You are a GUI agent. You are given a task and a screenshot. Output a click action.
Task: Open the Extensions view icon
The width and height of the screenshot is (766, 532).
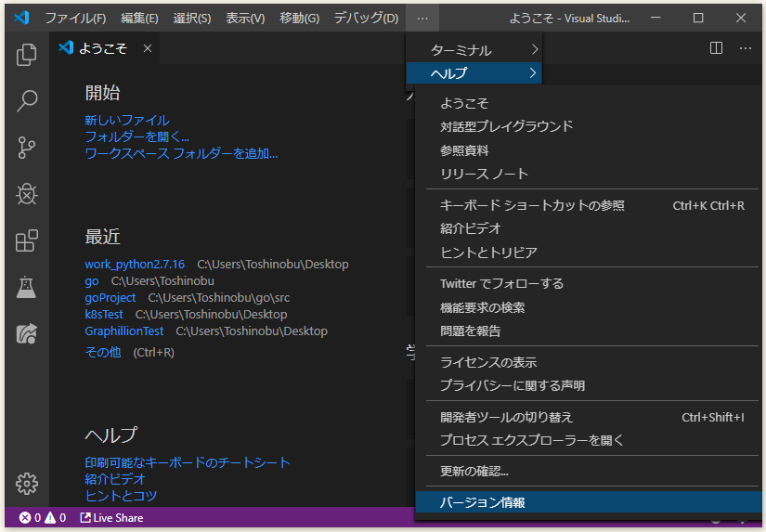pyautogui.click(x=26, y=240)
